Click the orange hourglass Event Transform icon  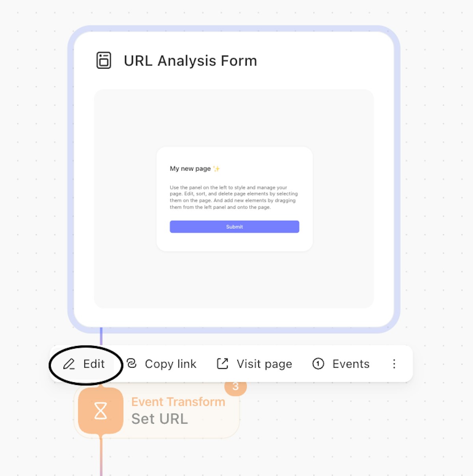coord(101,411)
